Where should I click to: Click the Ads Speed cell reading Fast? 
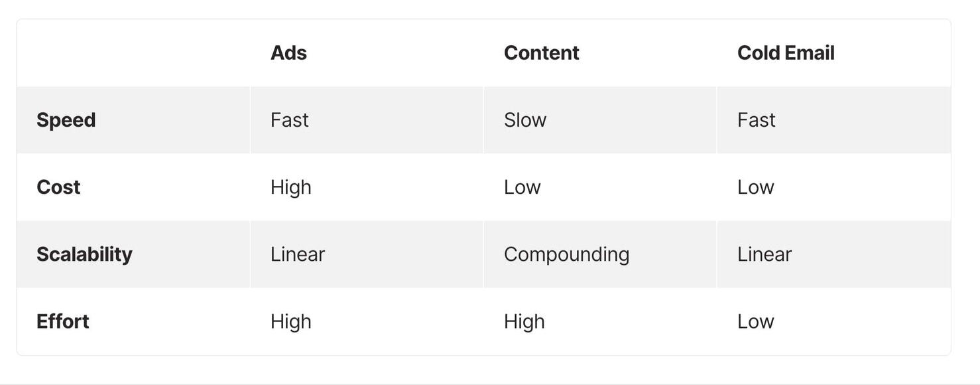coord(290,120)
